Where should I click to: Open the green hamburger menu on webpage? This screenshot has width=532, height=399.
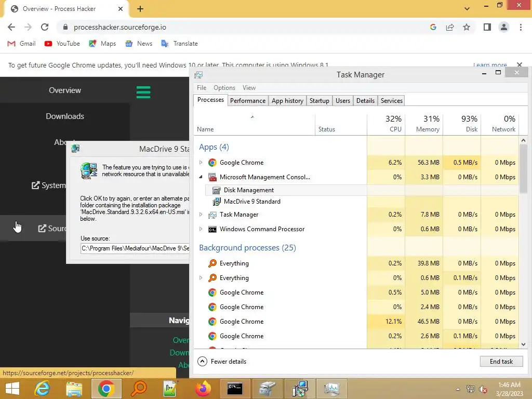coord(143,92)
